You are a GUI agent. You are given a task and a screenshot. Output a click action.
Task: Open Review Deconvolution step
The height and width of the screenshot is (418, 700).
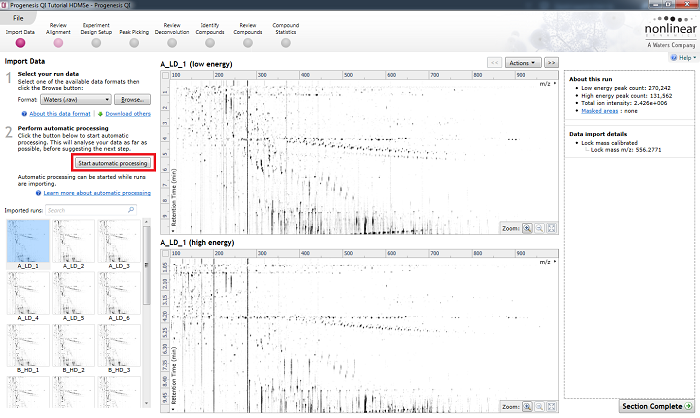point(172,43)
